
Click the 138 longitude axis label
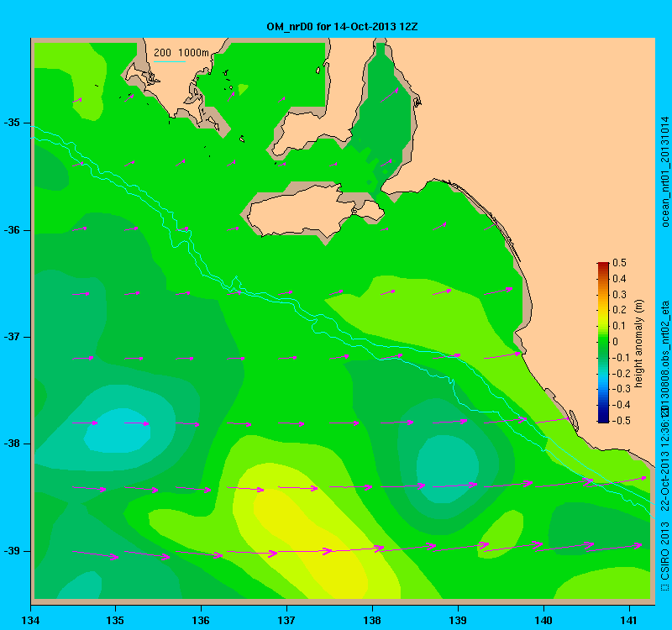372,621
